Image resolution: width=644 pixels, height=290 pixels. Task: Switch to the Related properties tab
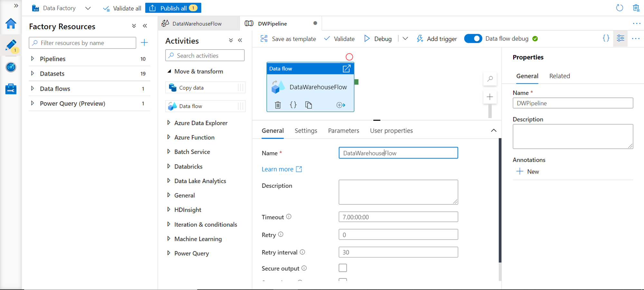tap(559, 76)
